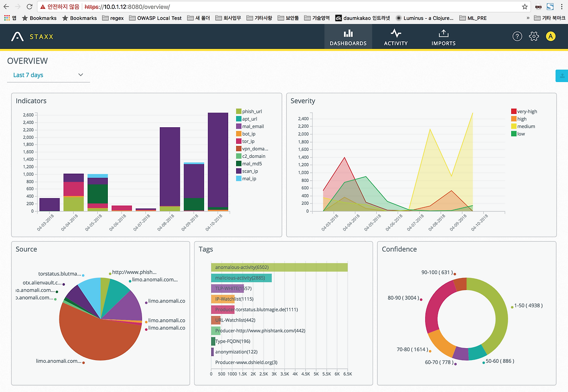Image resolution: width=568 pixels, height=392 pixels.
Task: Click the anomalous-activity(6502) tag bar
Action: [279, 267]
